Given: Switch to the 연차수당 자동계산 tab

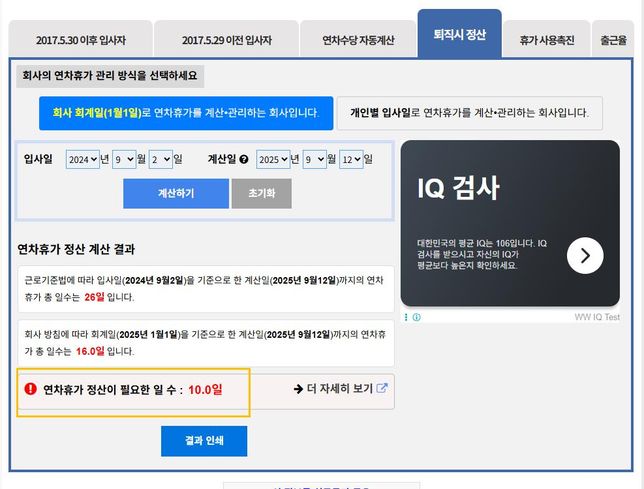Looking at the screenshot, I should tap(358, 41).
